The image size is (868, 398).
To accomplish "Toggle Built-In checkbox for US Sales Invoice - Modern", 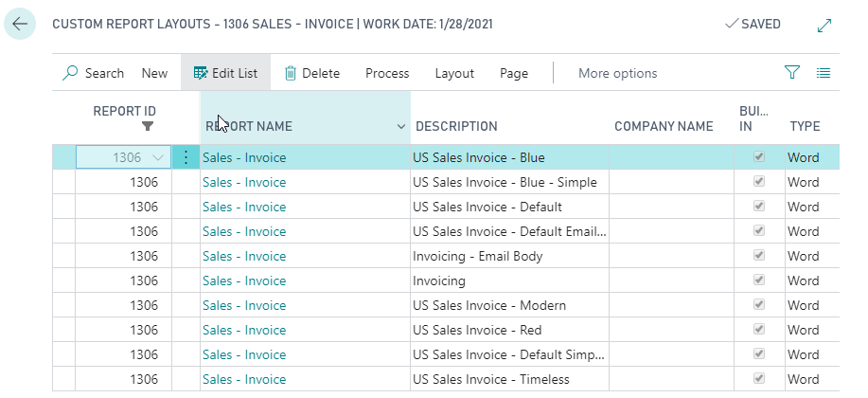I will point(758,305).
